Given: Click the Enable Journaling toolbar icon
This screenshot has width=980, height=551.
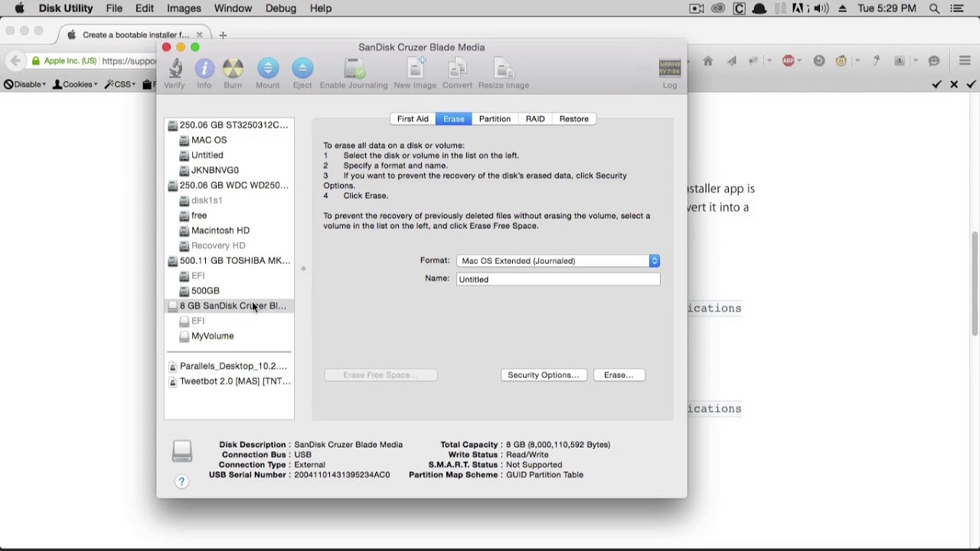Looking at the screenshot, I should point(354,68).
